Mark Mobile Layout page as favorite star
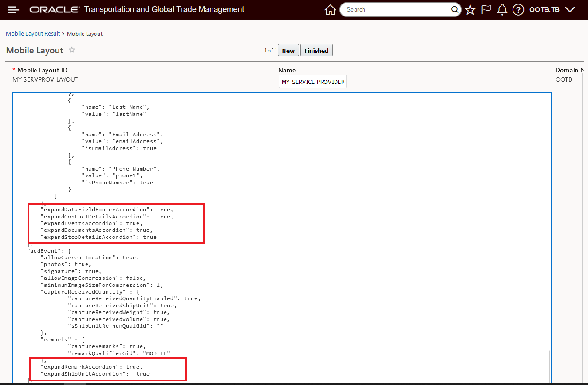 pos(72,50)
